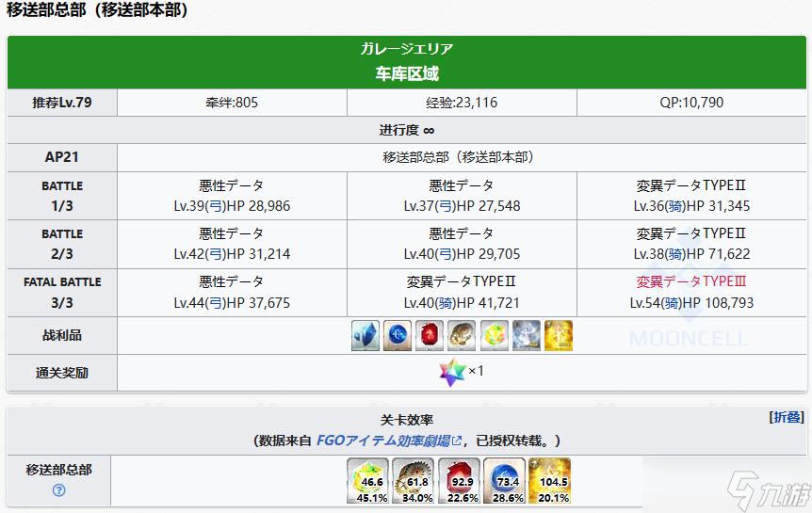Image resolution: width=812 pixels, height=513 pixels.
Task: Open gold efficiency icon showing 104.5
Action: 548,481
